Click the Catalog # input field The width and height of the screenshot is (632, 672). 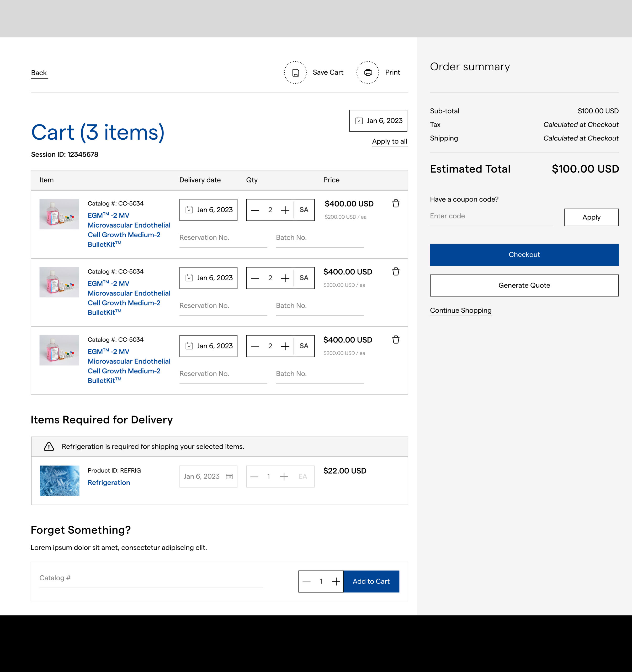(151, 578)
